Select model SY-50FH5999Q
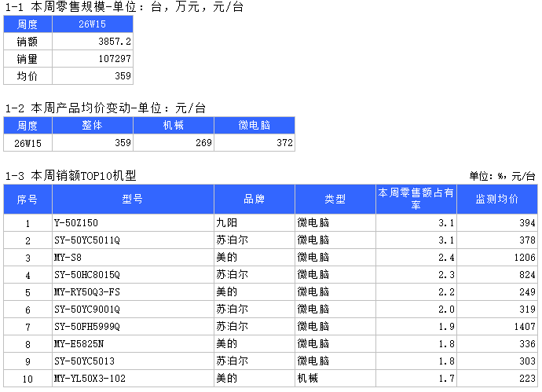The height and width of the screenshot is (392, 542). [x=133, y=326]
